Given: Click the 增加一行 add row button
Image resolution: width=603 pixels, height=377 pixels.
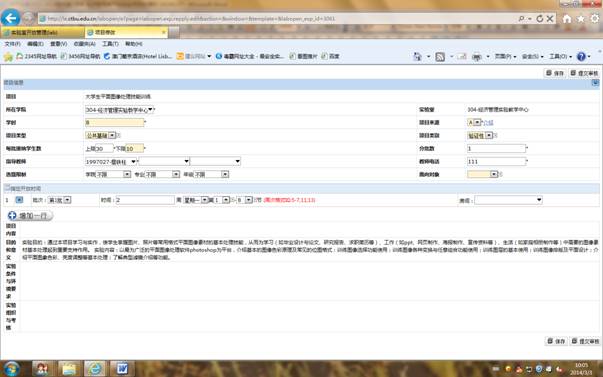Looking at the screenshot, I should (30, 215).
